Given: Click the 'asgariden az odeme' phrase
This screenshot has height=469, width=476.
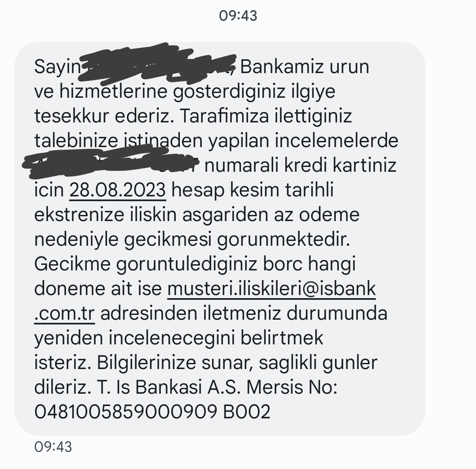Looking at the screenshot, I should [271, 215].
